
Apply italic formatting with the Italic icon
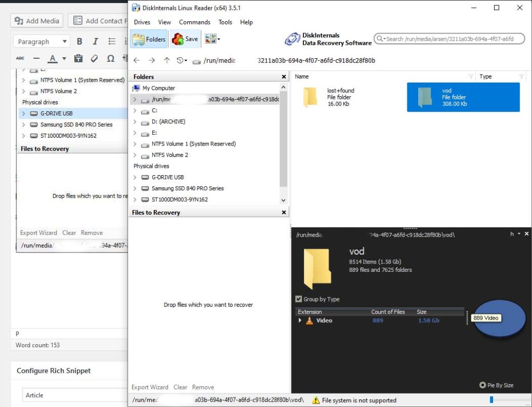(x=95, y=41)
